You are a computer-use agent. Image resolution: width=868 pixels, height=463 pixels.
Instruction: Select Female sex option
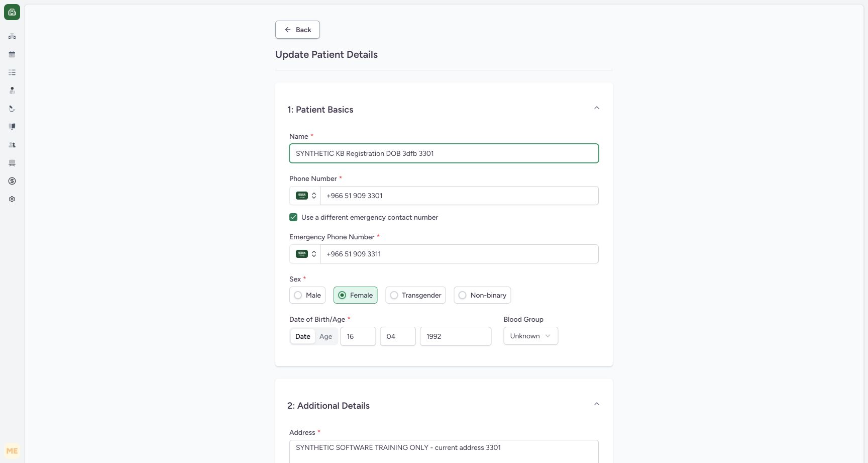pos(355,295)
